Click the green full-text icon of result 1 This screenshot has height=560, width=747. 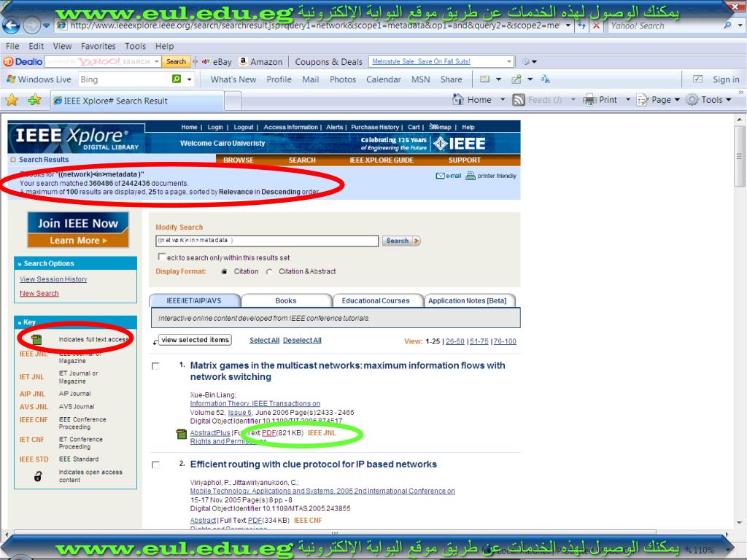(181, 433)
